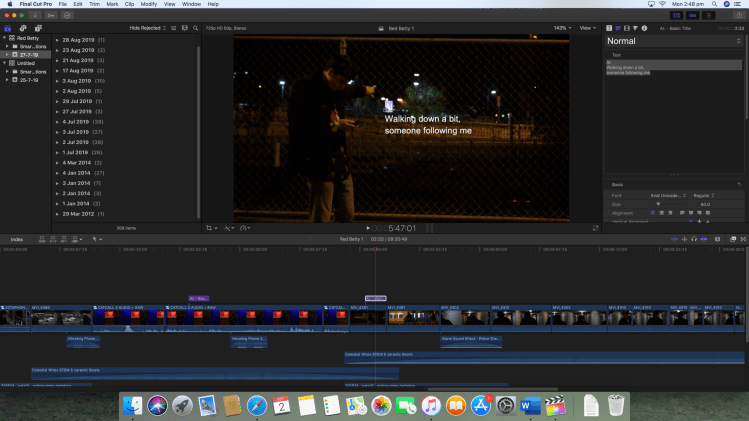Click the Import Media arrow icon
The height and width of the screenshot is (421, 749).
click(37, 16)
